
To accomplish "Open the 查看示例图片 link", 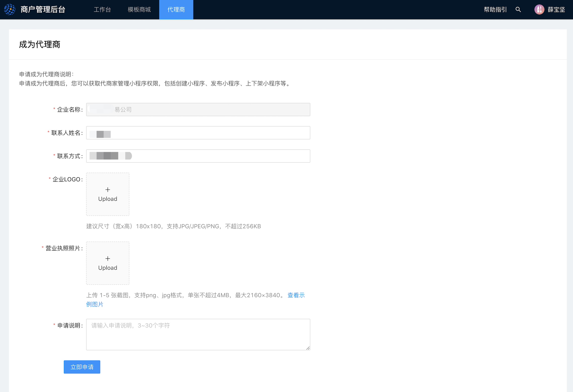I will 296,295.
